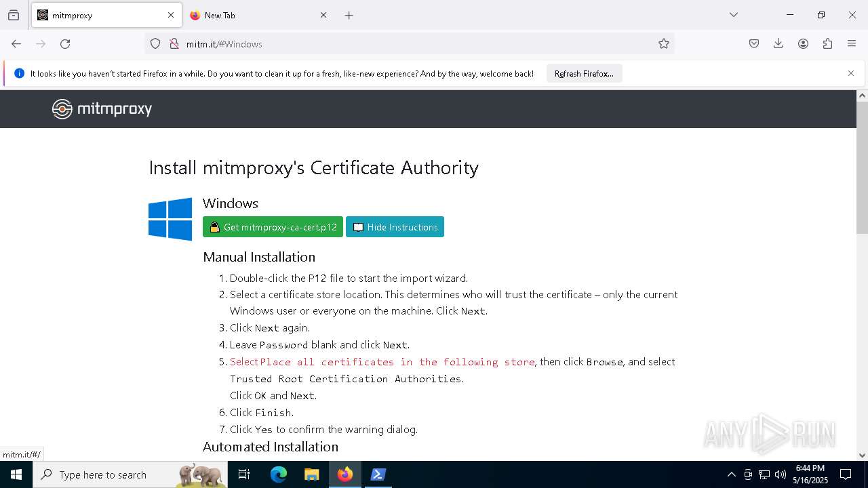
Task: Open a new tab with plus button
Action: [x=349, y=15]
